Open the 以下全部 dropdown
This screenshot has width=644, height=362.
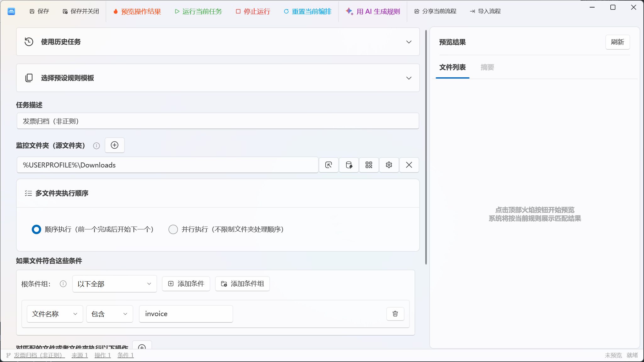[x=115, y=284]
